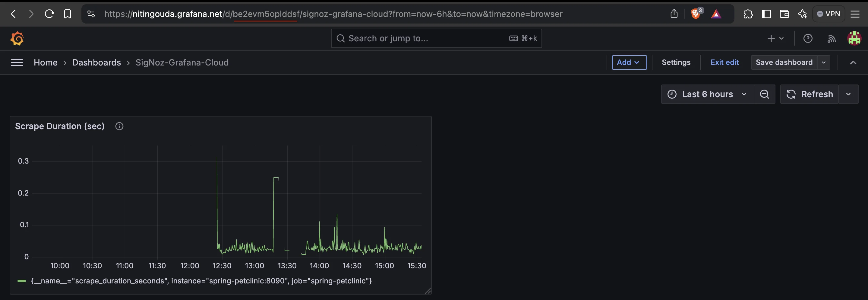Click the 12:30 x-axis label
868x300 pixels.
(x=222, y=266)
